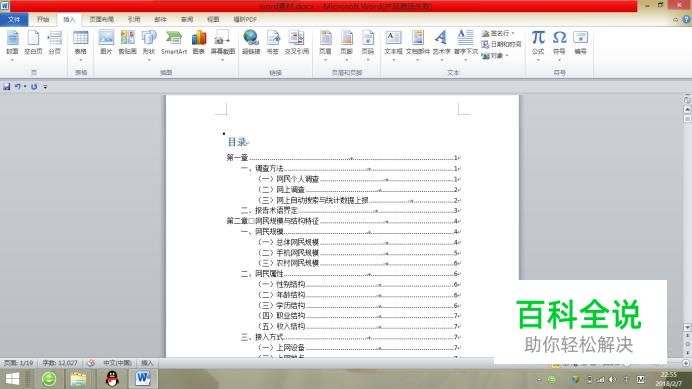Click language 中文(中国) in status bar

click(x=117, y=363)
